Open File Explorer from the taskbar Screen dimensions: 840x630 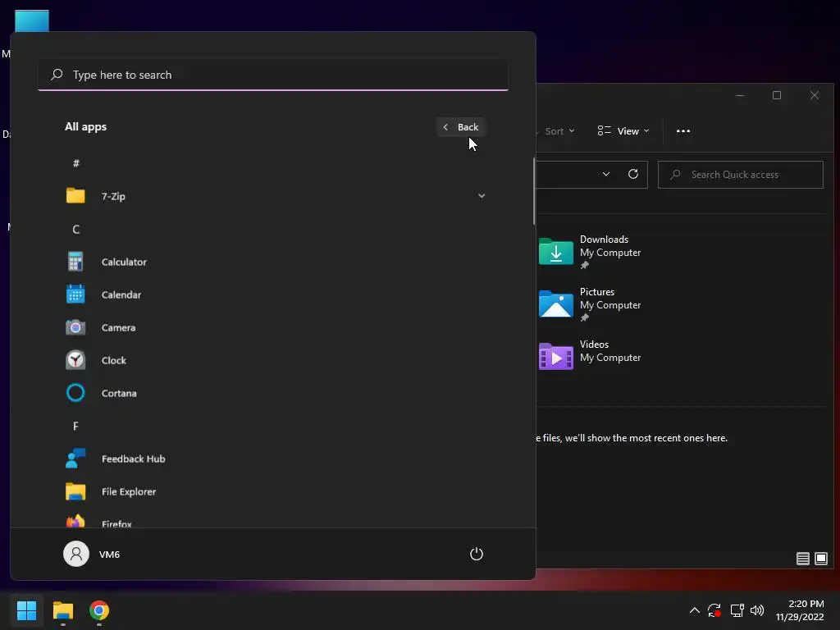(62, 610)
